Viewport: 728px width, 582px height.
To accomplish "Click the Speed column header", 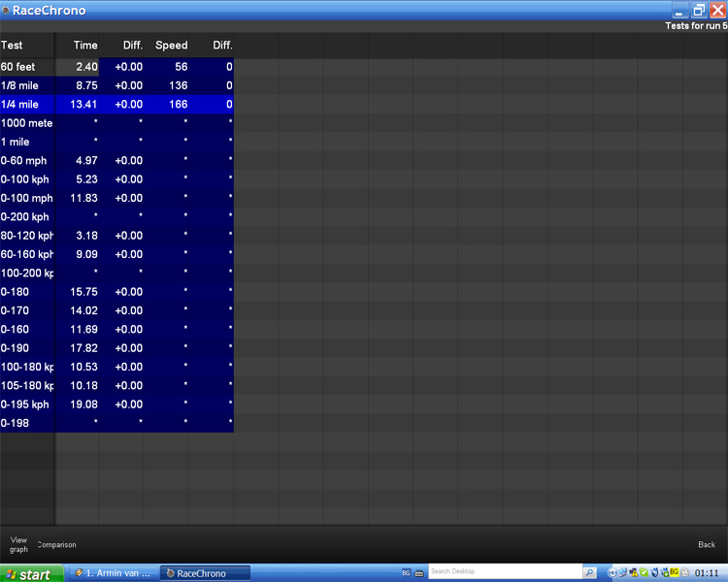I will 171,46.
